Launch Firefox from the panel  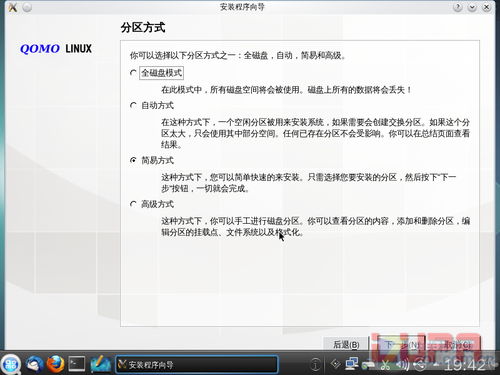56,364
